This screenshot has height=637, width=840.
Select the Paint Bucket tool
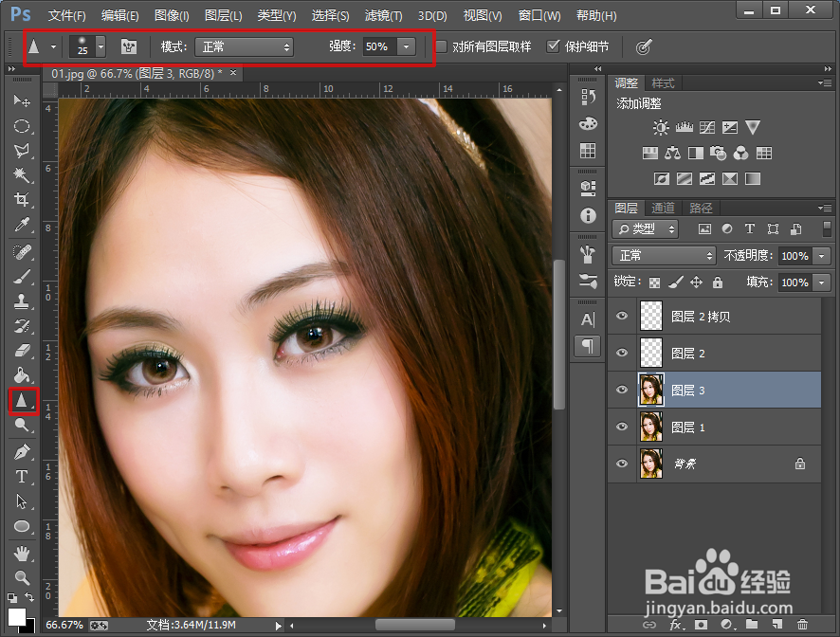click(22, 375)
